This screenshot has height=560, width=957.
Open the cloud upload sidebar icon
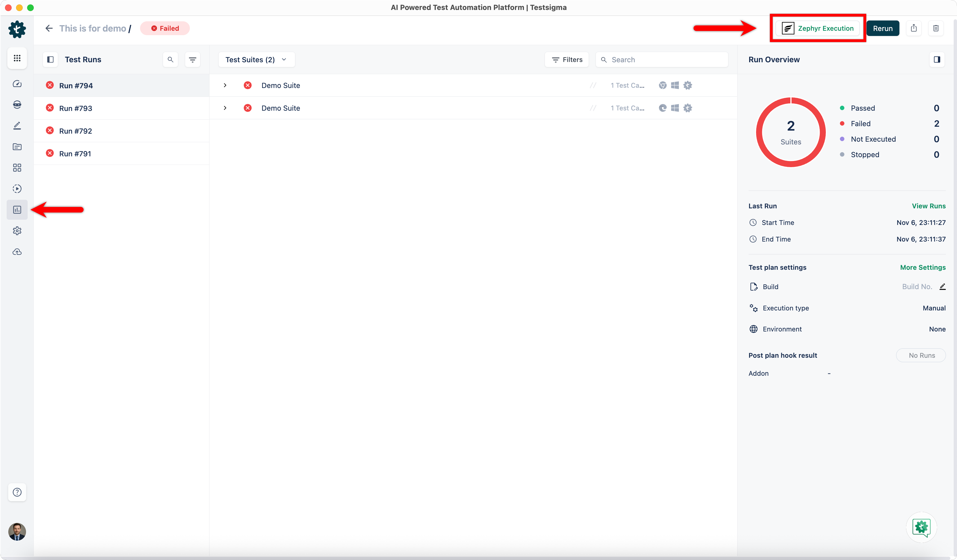pyautogui.click(x=17, y=252)
